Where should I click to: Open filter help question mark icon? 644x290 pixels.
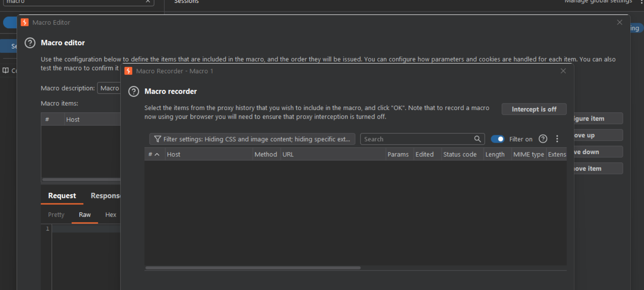[x=543, y=139]
